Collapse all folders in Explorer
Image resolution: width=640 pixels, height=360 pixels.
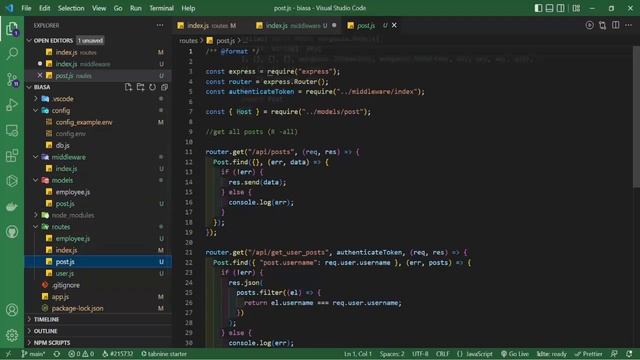coord(164,87)
